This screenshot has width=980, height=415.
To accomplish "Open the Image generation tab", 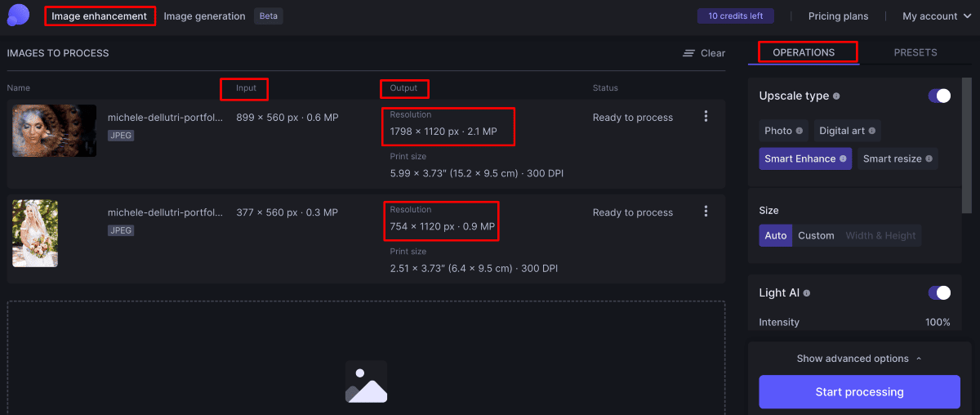I will pyautogui.click(x=204, y=16).
